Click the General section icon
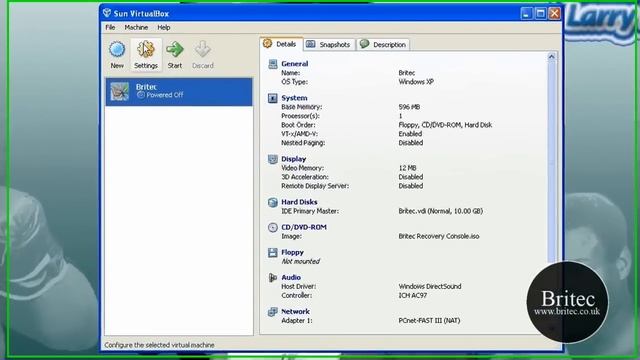The width and height of the screenshot is (640, 360). click(x=273, y=64)
